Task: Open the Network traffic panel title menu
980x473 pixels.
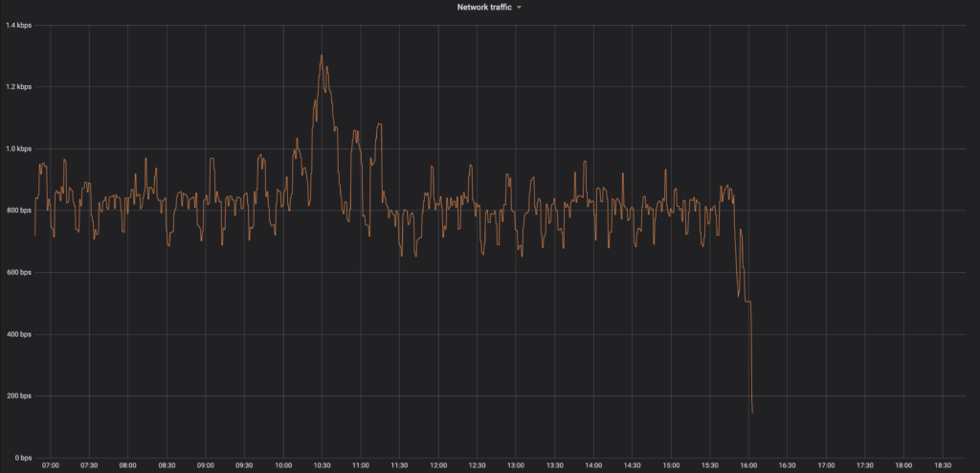Action: 484,7
